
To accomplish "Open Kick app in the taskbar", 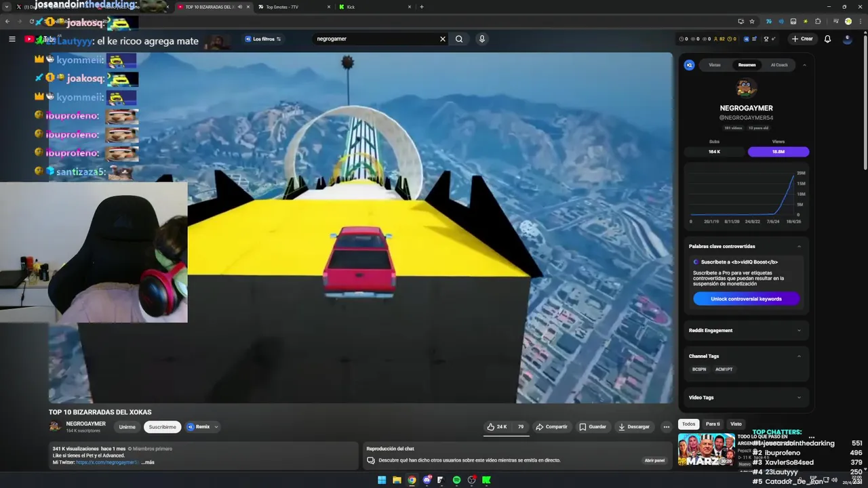I will (x=486, y=480).
